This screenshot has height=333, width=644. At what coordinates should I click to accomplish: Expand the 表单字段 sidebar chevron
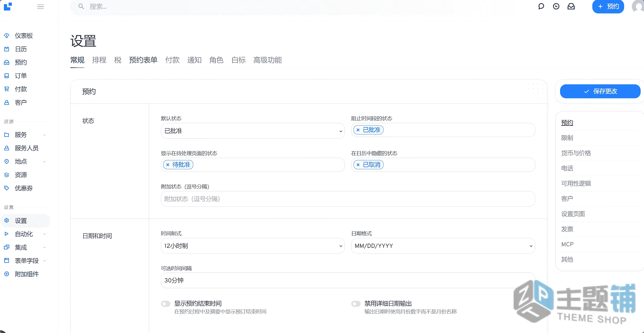[x=45, y=261]
